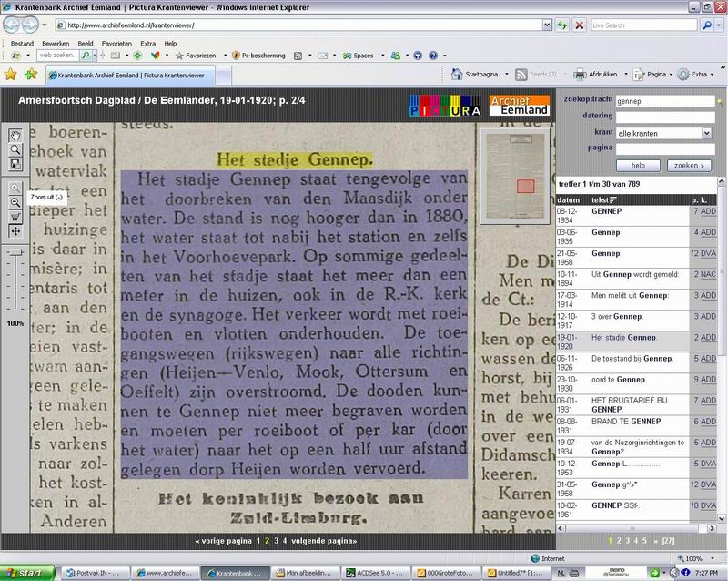The image size is (728, 581).
Task: Expand the Startpagina dropdown arrow
Action: click(507, 75)
